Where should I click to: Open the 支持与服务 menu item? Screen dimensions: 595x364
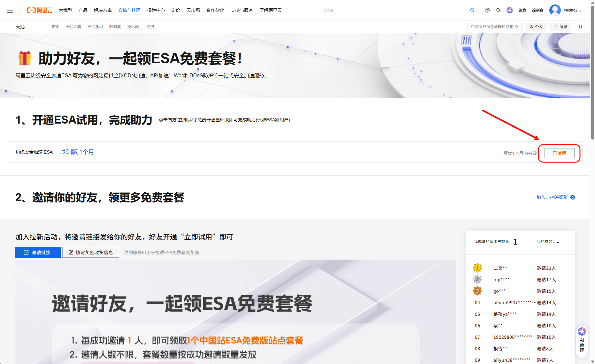point(242,10)
